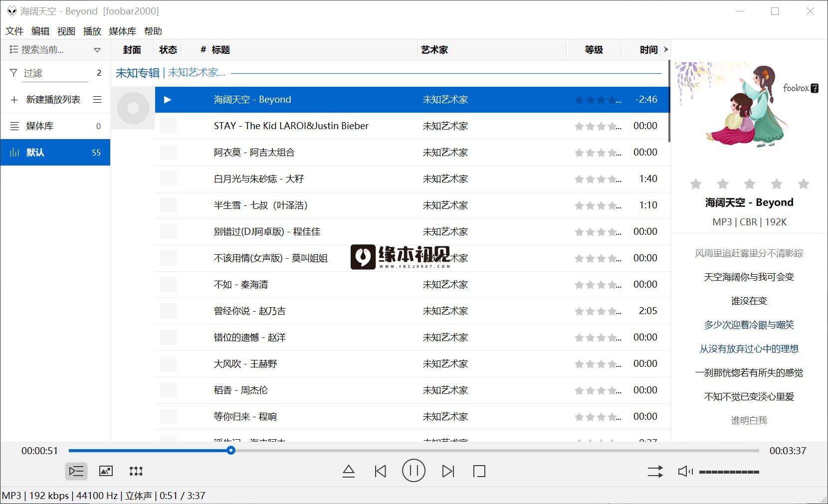Image resolution: width=828 pixels, height=504 pixels.
Task: Toggle the playlist view button
Action: [x=76, y=471]
